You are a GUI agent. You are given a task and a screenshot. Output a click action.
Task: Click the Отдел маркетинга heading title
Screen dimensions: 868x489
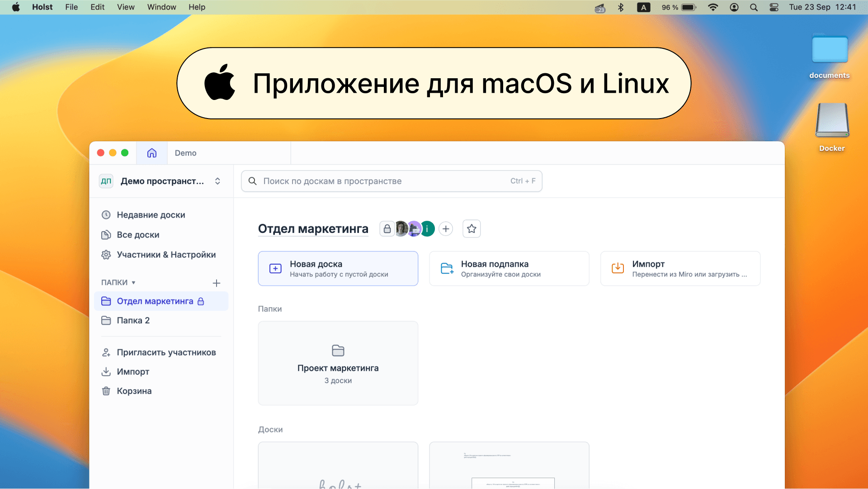[313, 229]
